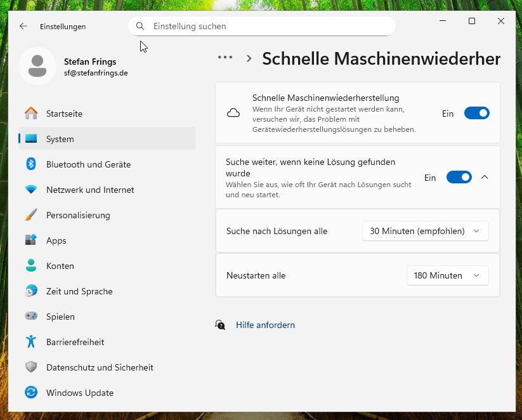Image resolution: width=522 pixels, height=420 pixels.
Task: Open Windows Update via its sync icon
Action: point(31,392)
